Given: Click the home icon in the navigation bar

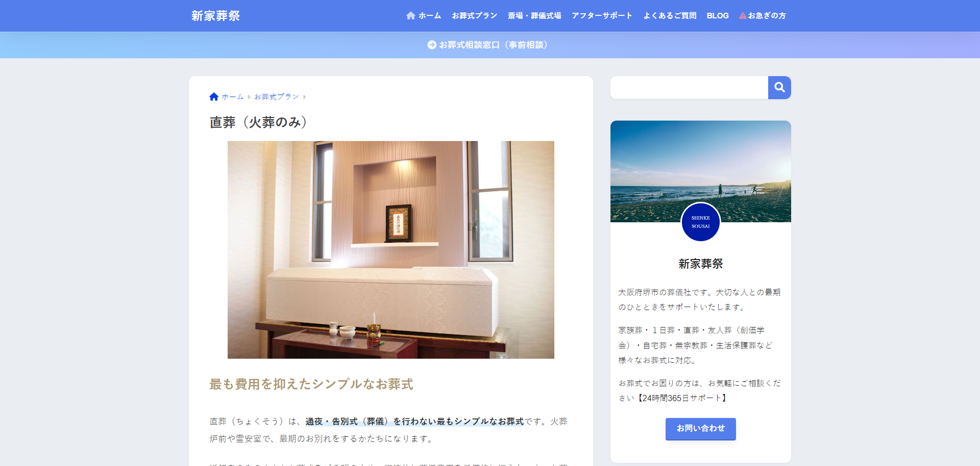Looking at the screenshot, I should coord(411,15).
